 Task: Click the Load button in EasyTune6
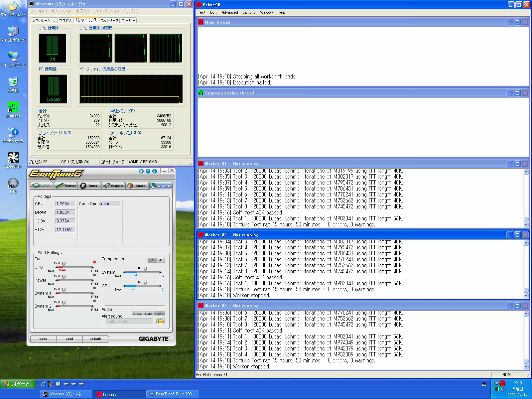click(x=69, y=339)
